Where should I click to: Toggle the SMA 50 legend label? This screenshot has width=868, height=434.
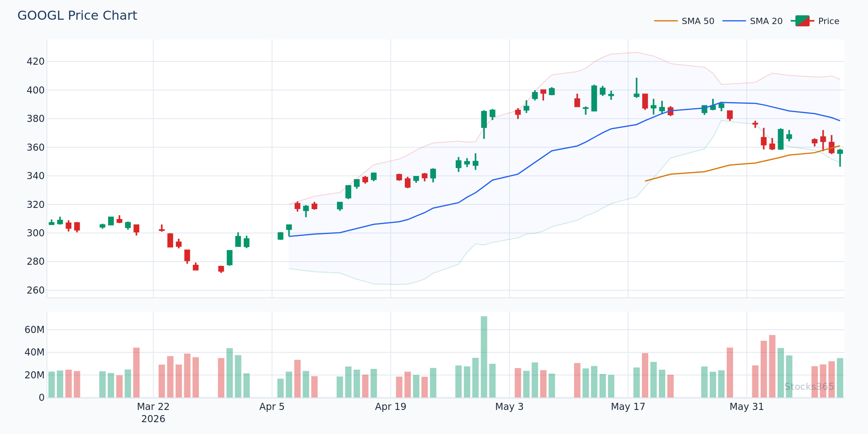698,21
